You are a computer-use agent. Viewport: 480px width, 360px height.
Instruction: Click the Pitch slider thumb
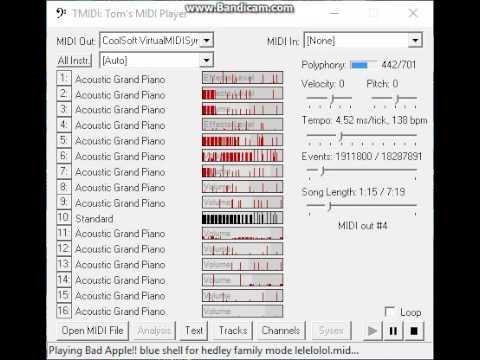click(x=397, y=99)
